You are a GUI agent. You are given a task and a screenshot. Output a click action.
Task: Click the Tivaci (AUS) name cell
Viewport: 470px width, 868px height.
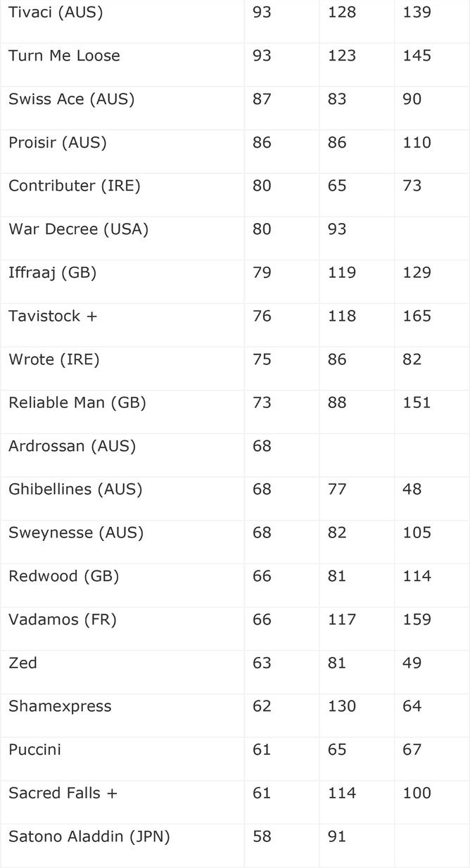[x=56, y=13]
